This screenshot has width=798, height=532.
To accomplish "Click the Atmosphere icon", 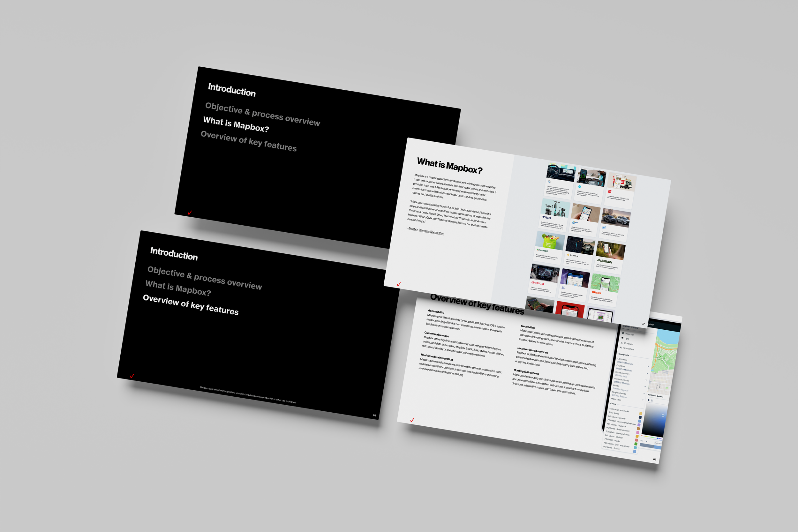I will pyautogui.click(x=621, y=348).
